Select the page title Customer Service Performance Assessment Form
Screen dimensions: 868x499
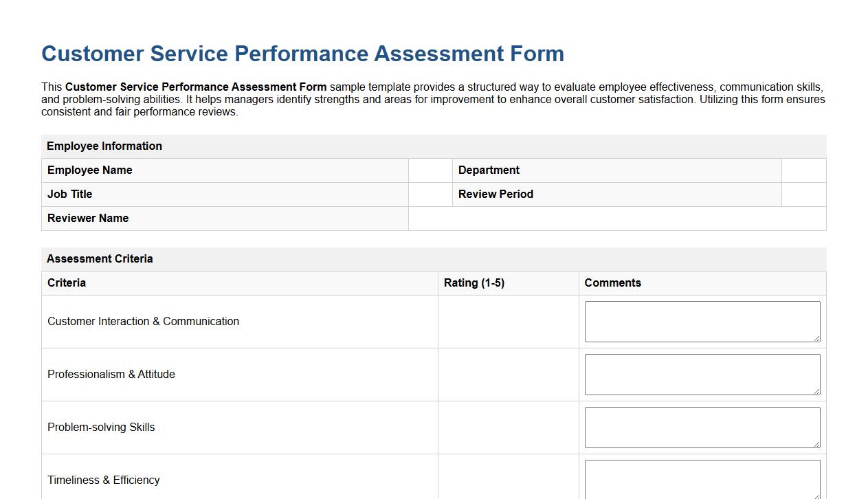pyautogui.click(x=302, y=54)
